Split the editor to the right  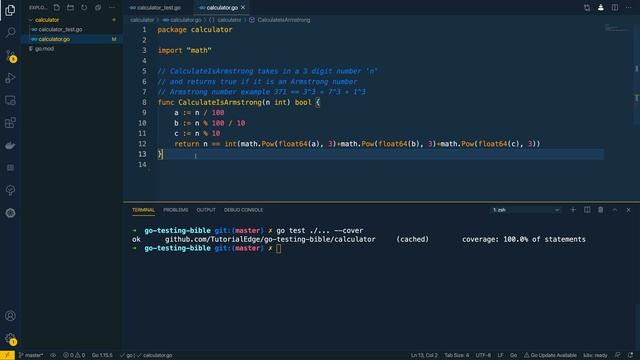coord(615,7)
